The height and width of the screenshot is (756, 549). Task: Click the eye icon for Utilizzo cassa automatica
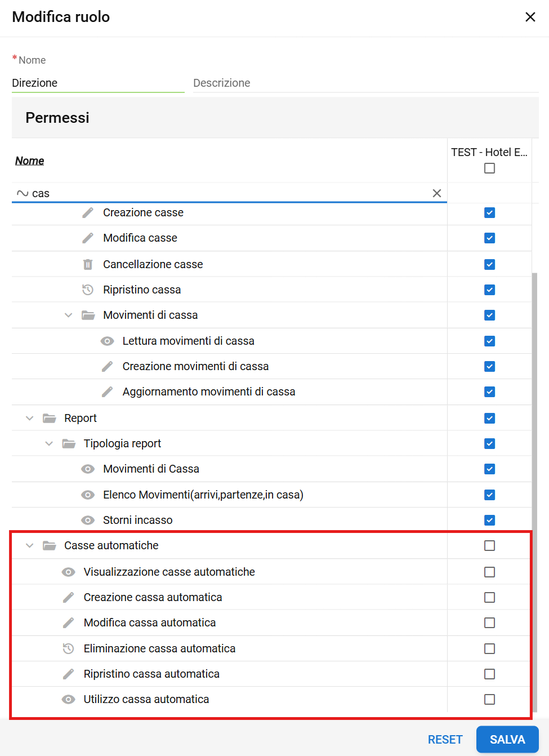pos(68,699)
